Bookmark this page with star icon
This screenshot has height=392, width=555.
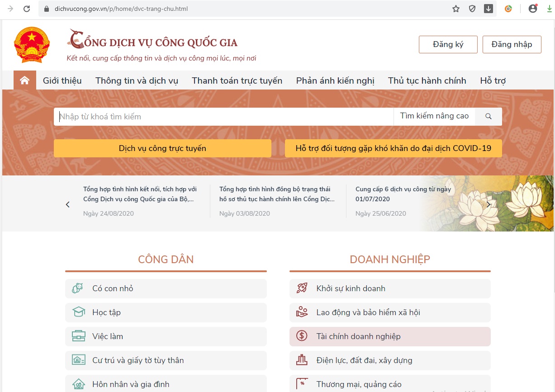pyautogui.click(x=456, y=9)
